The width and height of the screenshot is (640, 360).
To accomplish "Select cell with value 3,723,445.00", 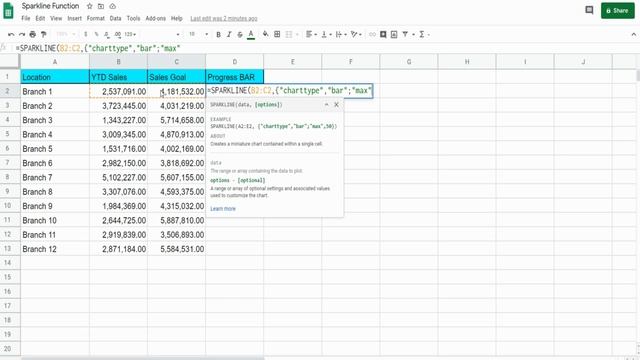I will tap(118, 106).
